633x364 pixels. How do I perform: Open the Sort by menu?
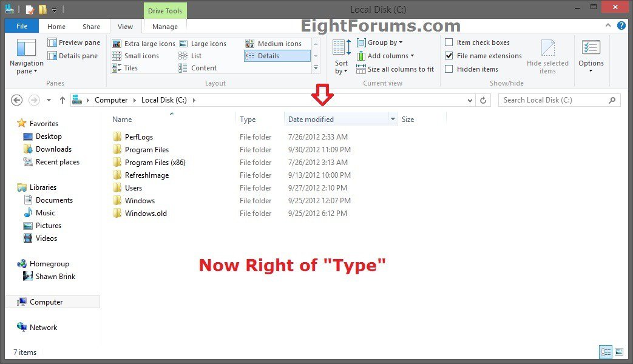coord(341,56)
